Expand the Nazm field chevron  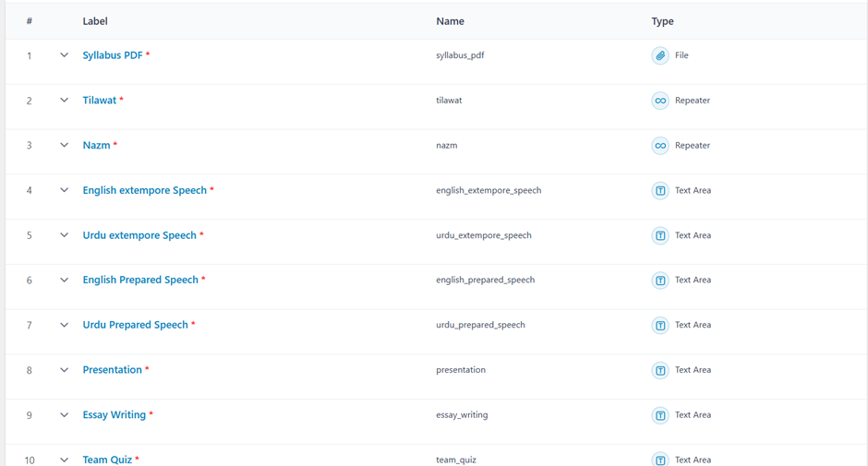coord(64,146)
